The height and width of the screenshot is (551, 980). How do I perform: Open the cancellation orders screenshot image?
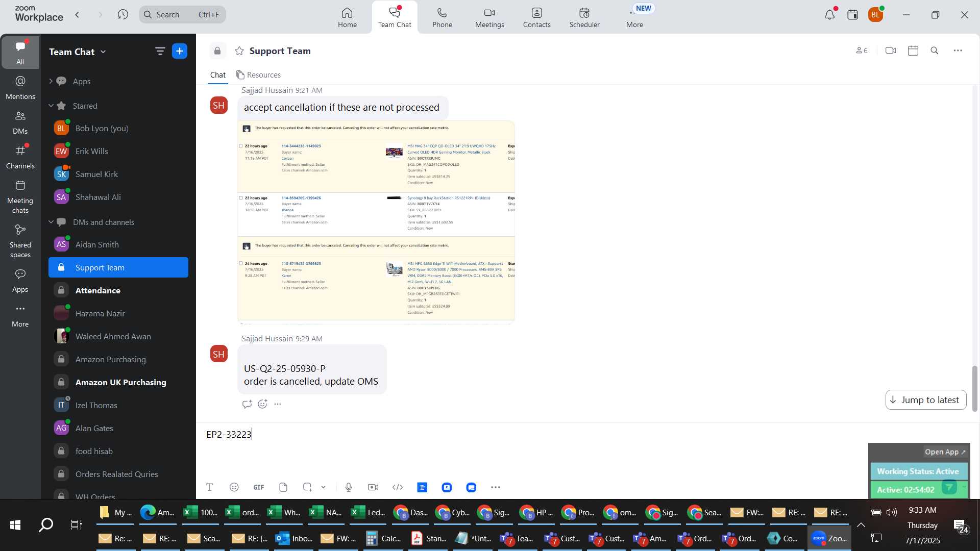376,221
